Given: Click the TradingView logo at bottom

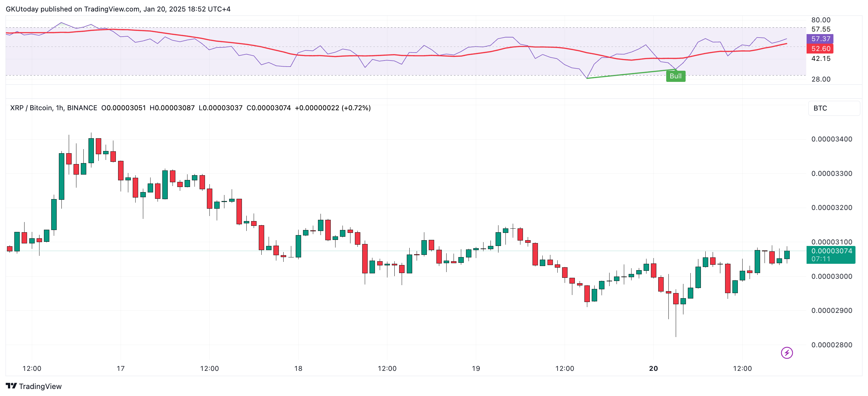Looking at the screenshot, I should [34, 386].
